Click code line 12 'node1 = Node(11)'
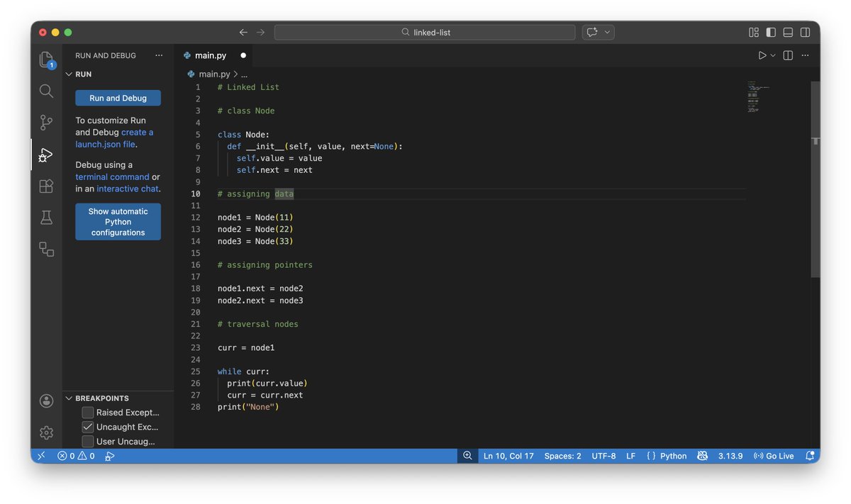 tap(255, 218)
